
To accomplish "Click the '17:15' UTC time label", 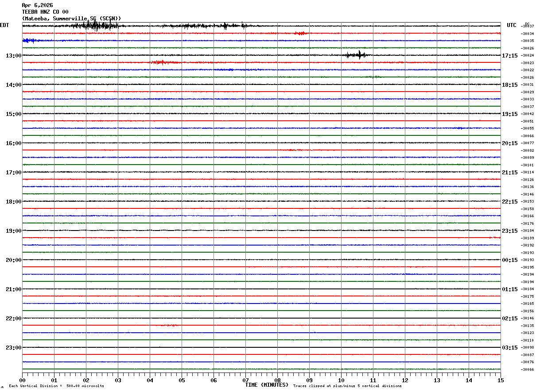I will (509, 56).
